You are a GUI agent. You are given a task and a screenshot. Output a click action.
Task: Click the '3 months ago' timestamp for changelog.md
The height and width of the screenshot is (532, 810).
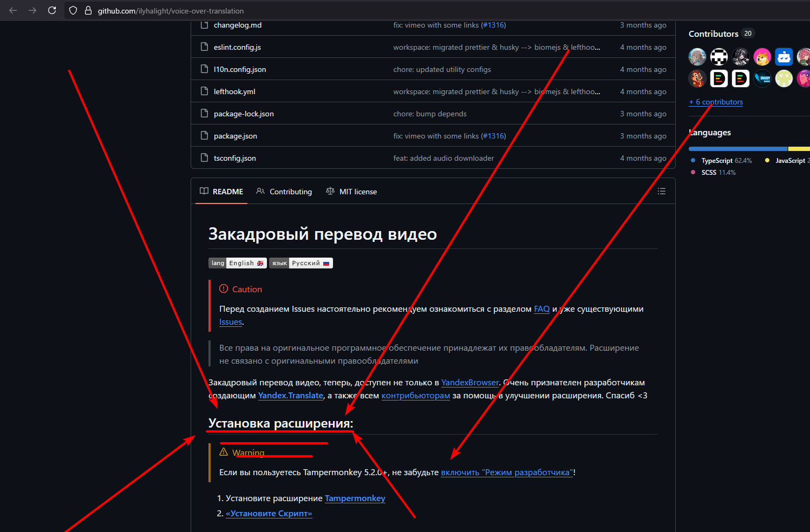pos(643,25)
